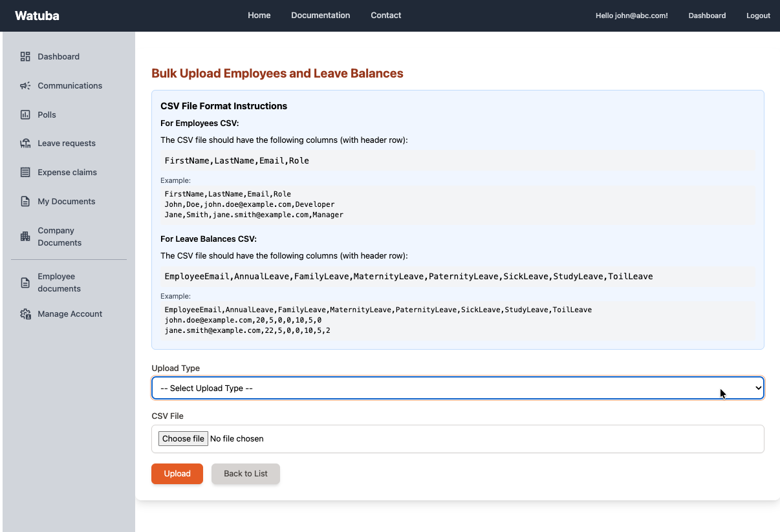This screenshot has width=780, height=532.
Task: Click the Watuba brand logo
Action: coord(37,16)
